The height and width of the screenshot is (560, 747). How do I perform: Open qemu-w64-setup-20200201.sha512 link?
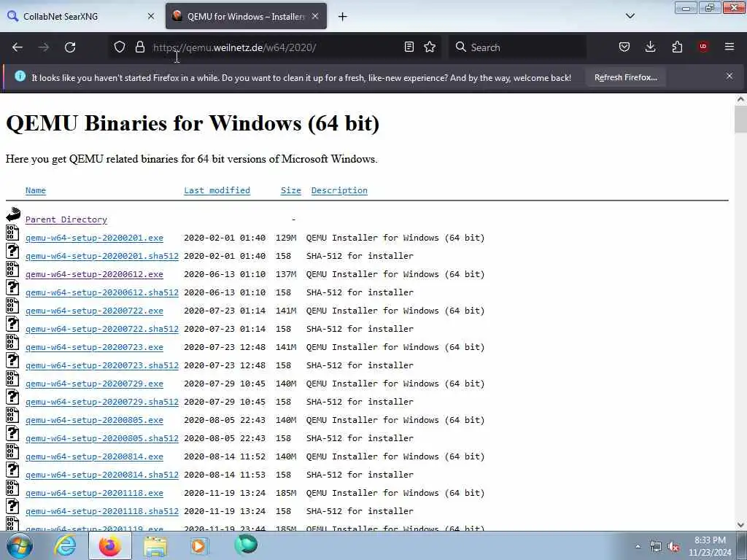click(102, 256)
